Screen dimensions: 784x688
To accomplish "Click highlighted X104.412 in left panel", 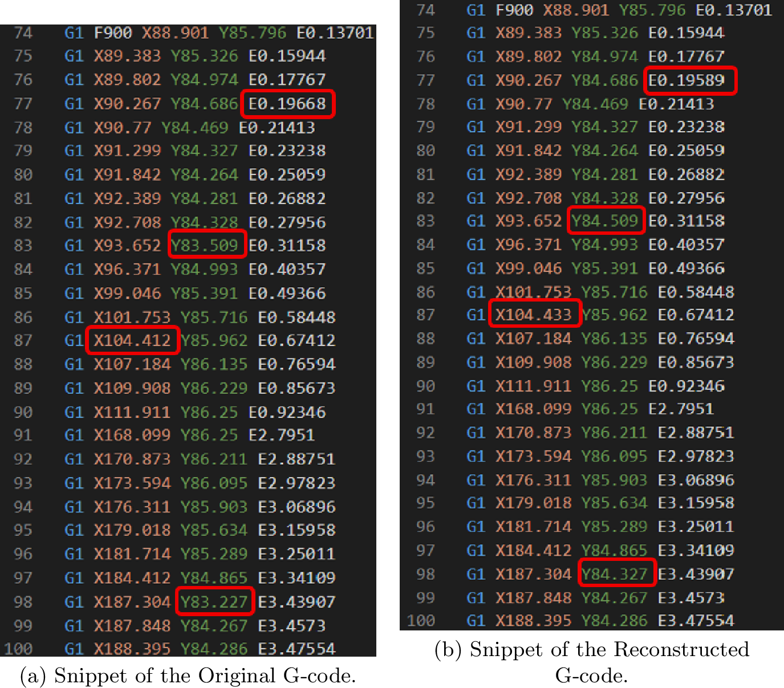I will [x=132, y=340].
